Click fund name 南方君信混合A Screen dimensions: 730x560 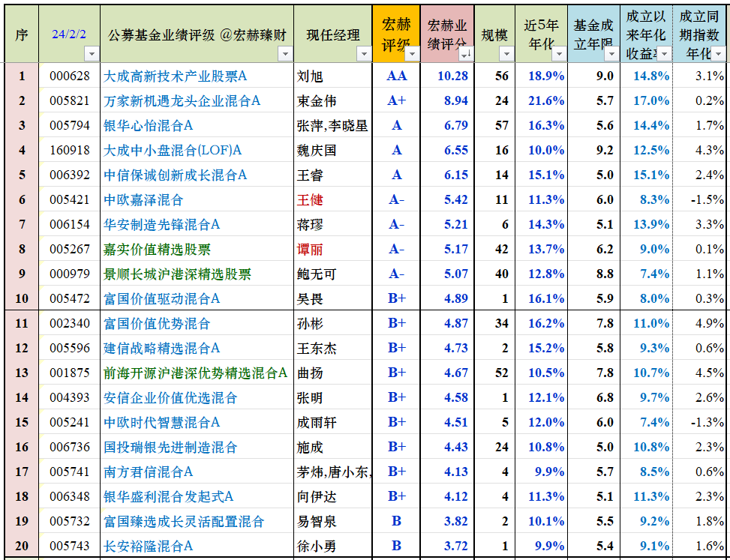point(148,472)
